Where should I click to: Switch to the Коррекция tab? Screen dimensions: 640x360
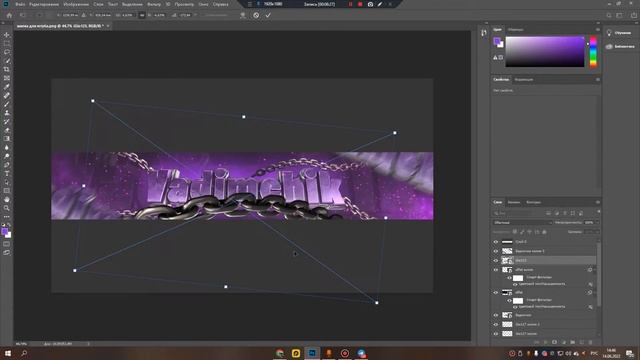(524, 80)
